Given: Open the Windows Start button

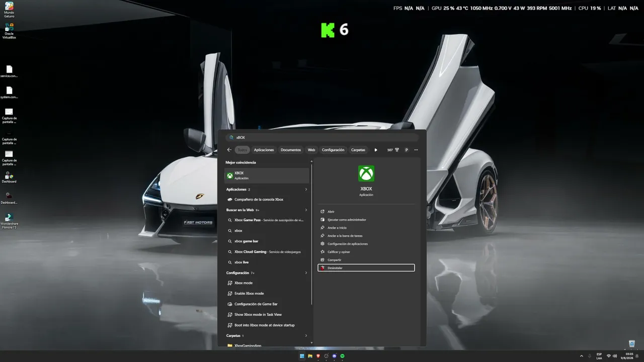Looking at the screenshot, I should [x=302, y=356].
